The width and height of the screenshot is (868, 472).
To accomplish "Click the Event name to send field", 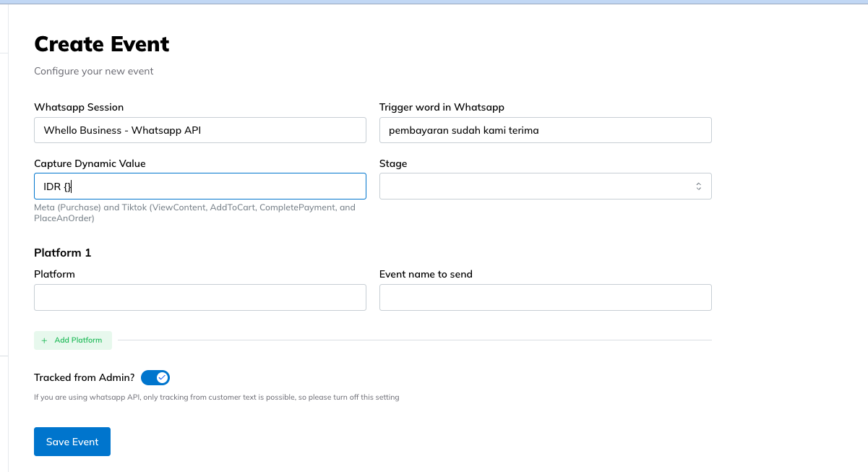I will pos(545,297).
